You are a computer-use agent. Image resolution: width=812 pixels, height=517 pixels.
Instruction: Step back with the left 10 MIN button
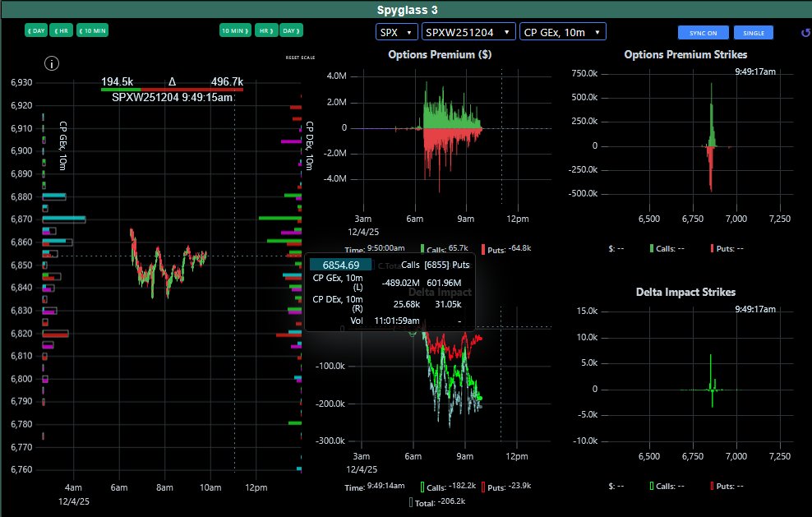(x=93, y=30)
